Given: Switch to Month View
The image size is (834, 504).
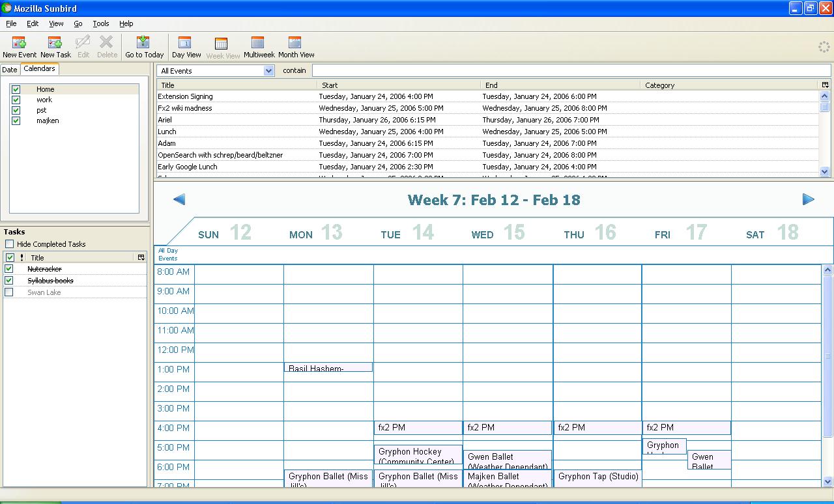Looking at the screenshot, I should (296, 46).
